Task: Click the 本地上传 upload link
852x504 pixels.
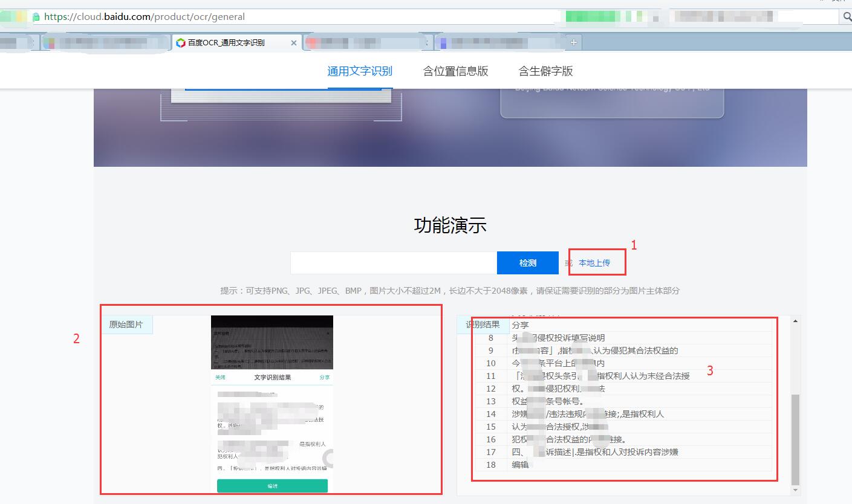Action: 596,262
